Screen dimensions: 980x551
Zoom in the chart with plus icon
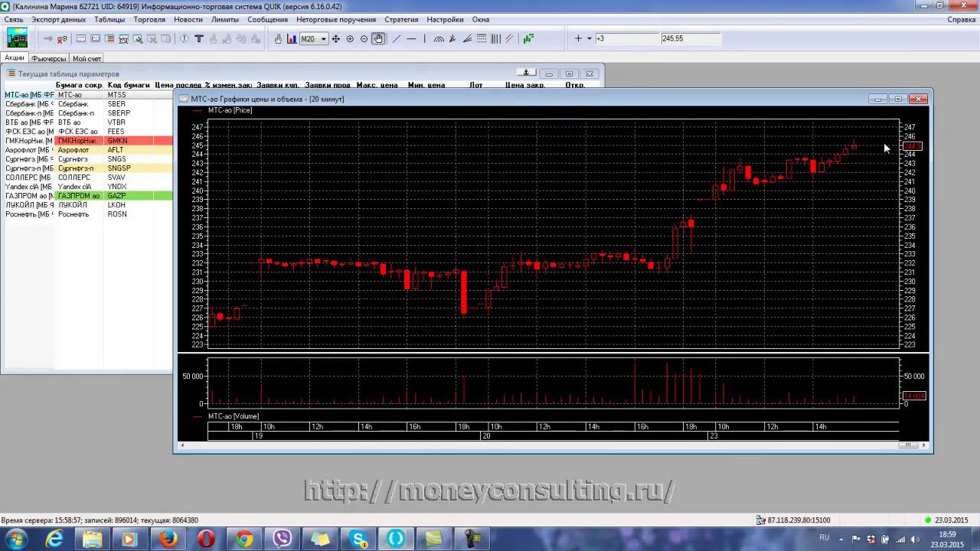pyautogui.click(x=350, y=39)
